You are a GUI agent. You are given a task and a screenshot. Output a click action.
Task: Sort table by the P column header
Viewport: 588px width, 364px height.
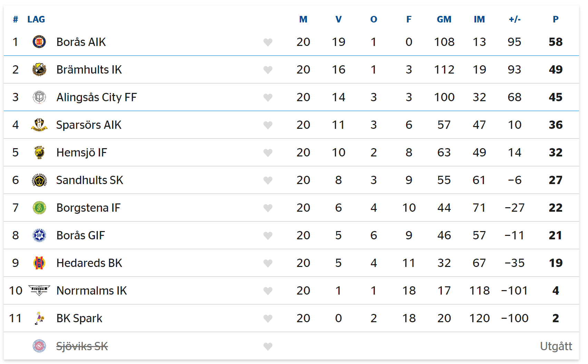coord(555,19)
